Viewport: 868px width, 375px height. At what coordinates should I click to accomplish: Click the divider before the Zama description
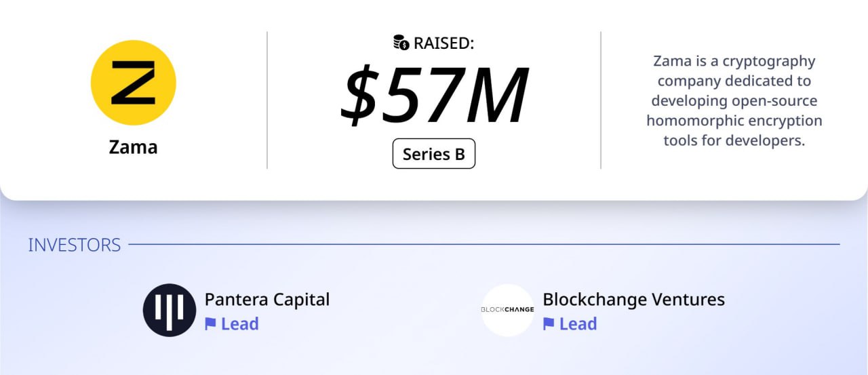coord(601,100)
